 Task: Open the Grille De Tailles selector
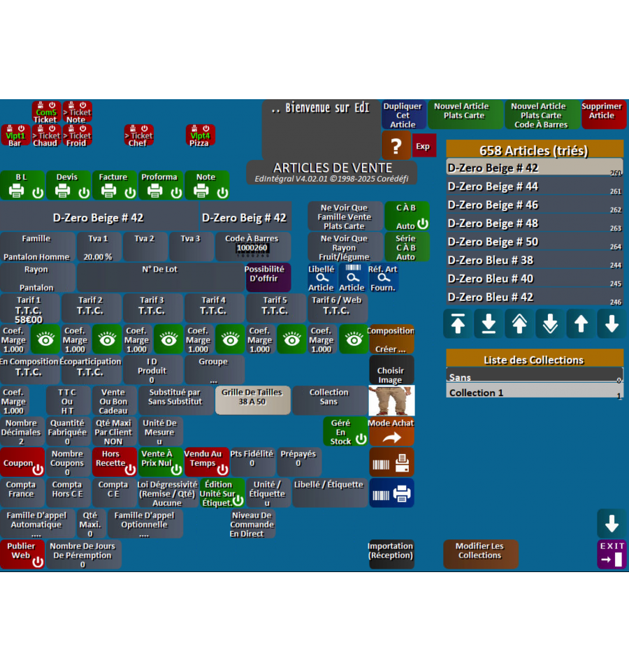click(252, 401)
